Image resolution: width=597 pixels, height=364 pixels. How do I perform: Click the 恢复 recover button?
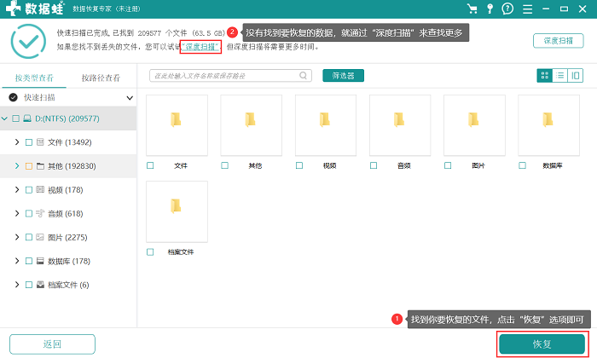click(x=542, y=344)
